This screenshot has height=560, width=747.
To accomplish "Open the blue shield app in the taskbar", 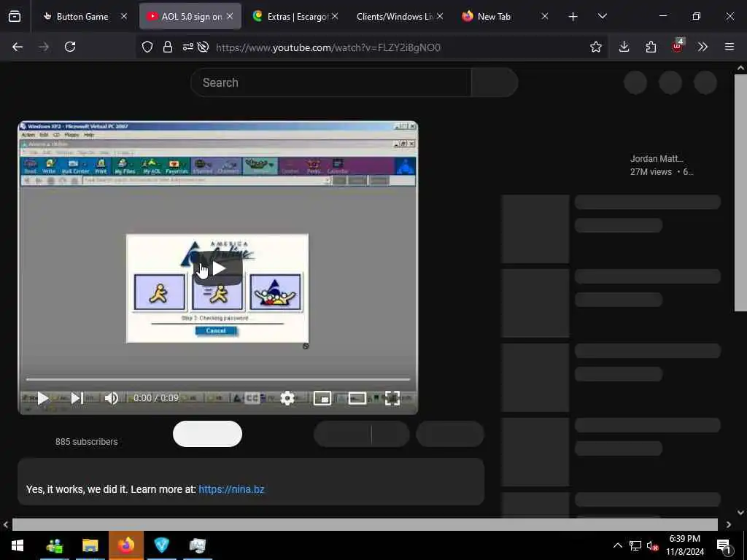I will (161, 545).
